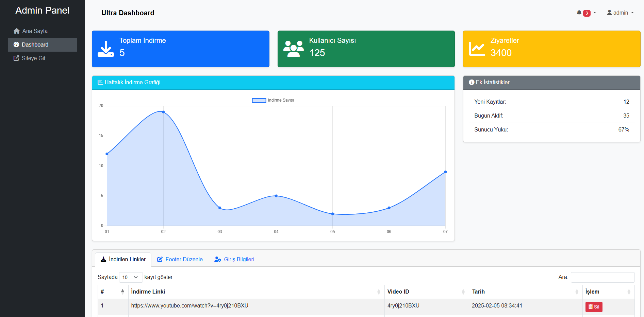The height and width of the screenshot is (317, 644).
Task: Open Siteye Git sidebar link
Action: click(x=43, y=58)
